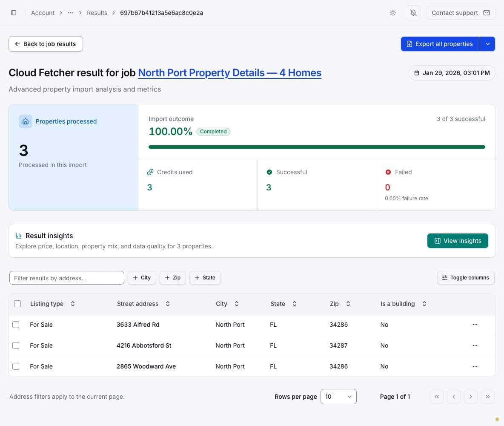Sort by City column
This screenshot has height=426, width=504.
[x=227, y=304]
